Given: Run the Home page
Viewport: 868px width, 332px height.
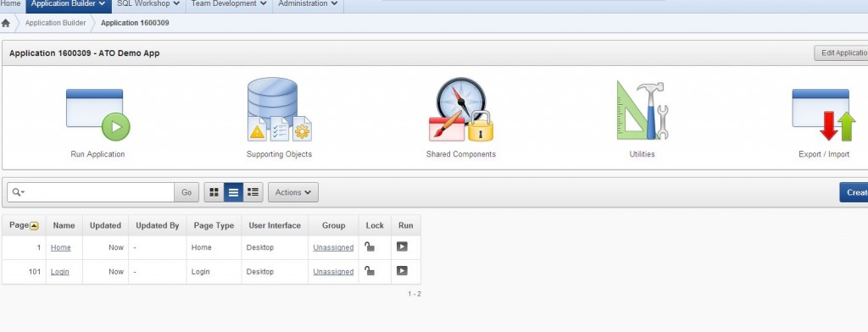Looking at the screenshot, I should point(403,246).
